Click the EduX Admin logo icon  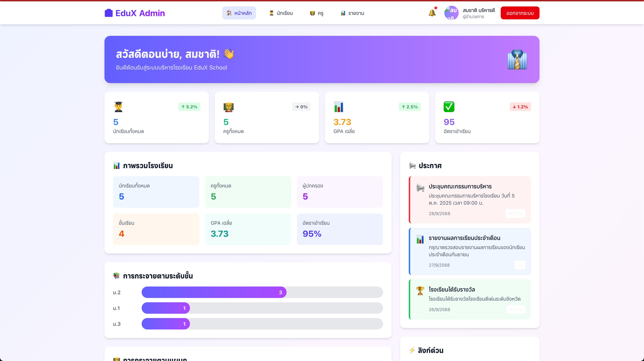109,13
